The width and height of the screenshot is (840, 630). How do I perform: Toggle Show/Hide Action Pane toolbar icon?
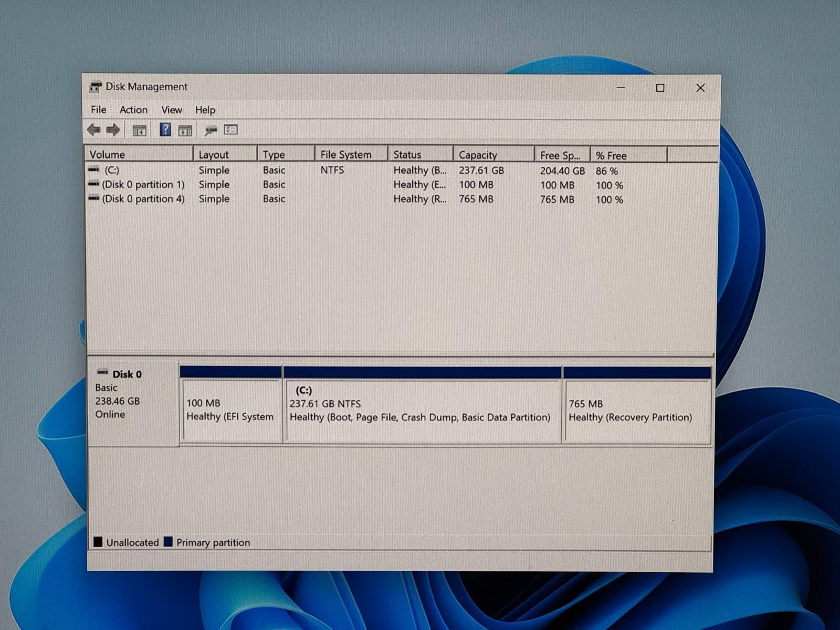pyautogui.click(x=185, y=130)
